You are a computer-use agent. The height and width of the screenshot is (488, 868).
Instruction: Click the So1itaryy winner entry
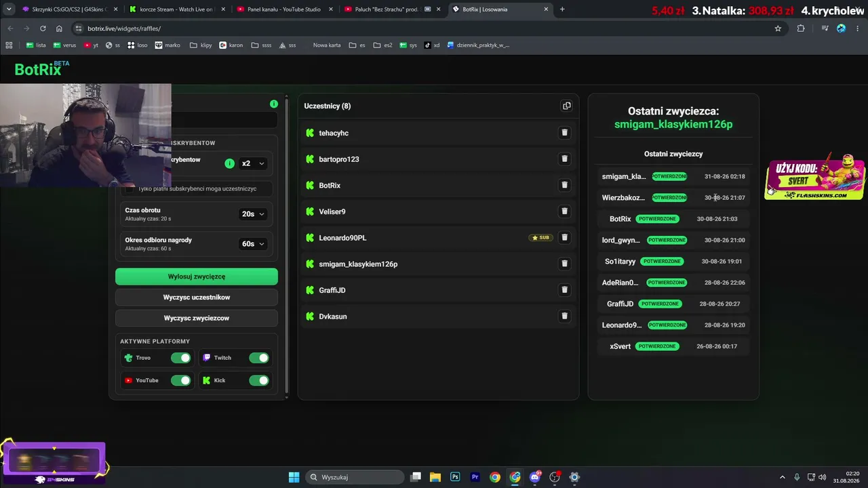(673, 262)
